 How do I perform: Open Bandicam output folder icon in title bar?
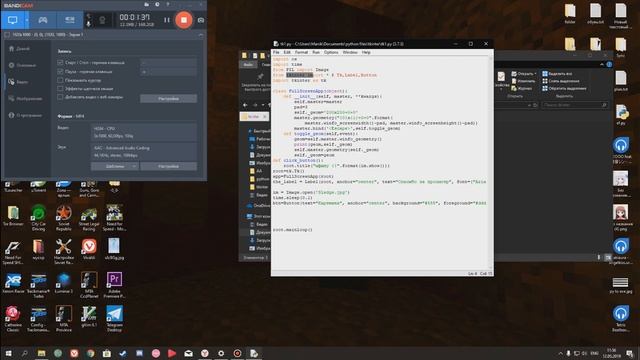(x=147, y=4)
